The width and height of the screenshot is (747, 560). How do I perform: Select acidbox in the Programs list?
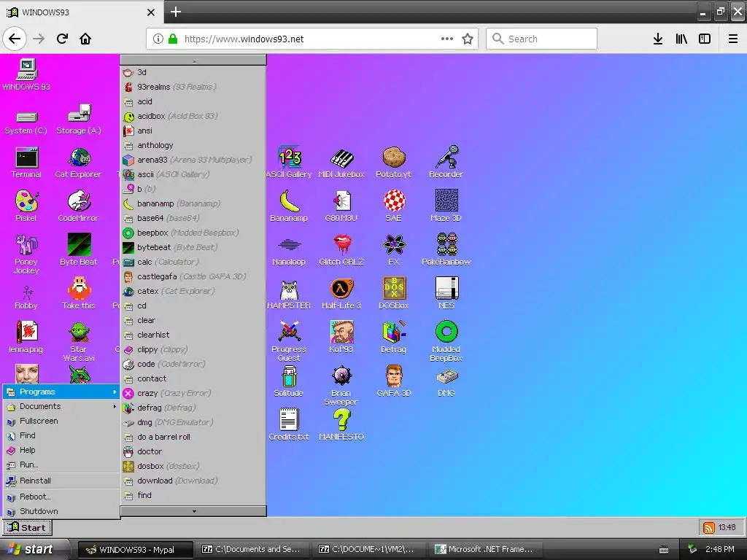point(193,116)
